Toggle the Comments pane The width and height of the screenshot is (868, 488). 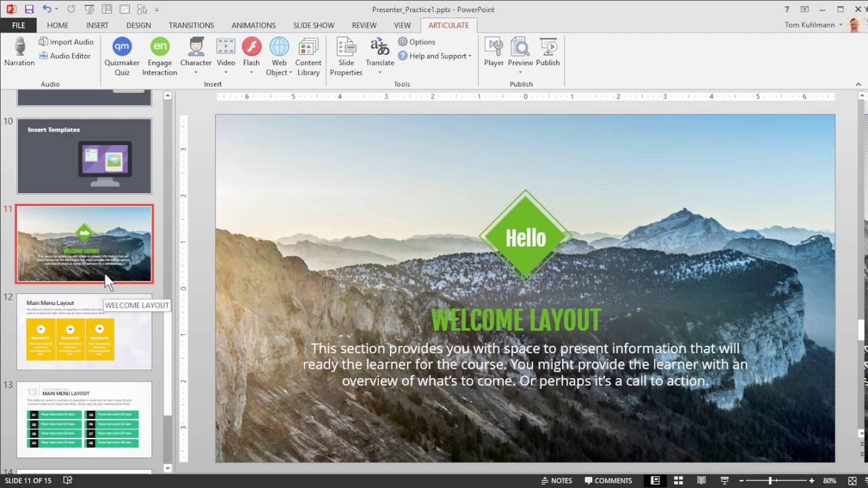click(x=608, y=481)
